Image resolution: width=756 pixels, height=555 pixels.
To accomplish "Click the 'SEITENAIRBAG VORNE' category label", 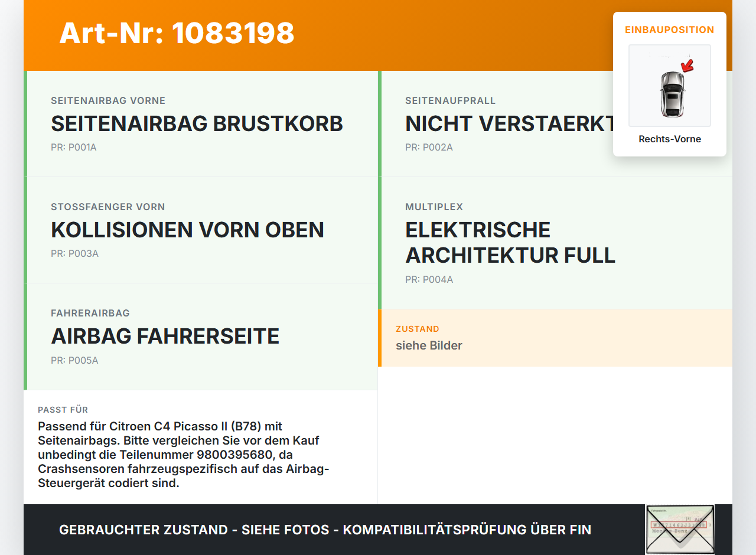I will 108,101.
